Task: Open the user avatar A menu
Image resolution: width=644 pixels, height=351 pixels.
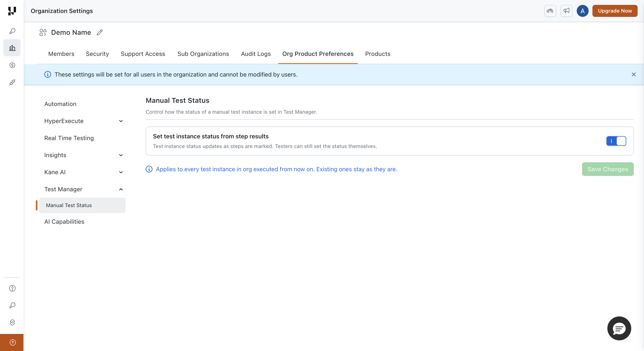Action: (x=582, y=11)
